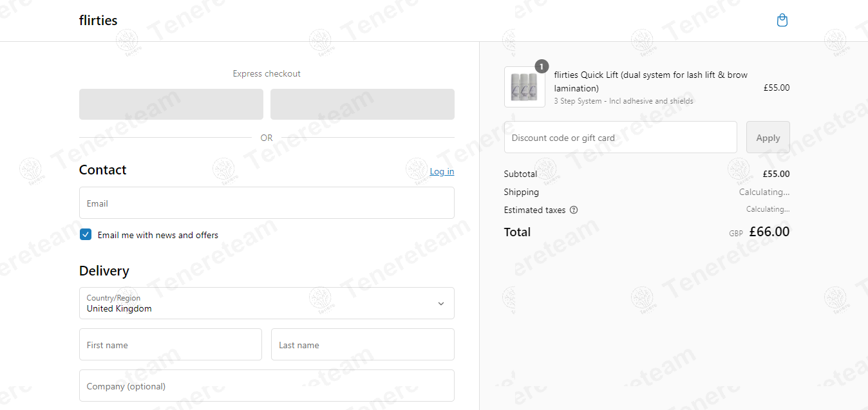868x410 pixels.
Task: Click the Express checkout heading
Action: (267, 74)
